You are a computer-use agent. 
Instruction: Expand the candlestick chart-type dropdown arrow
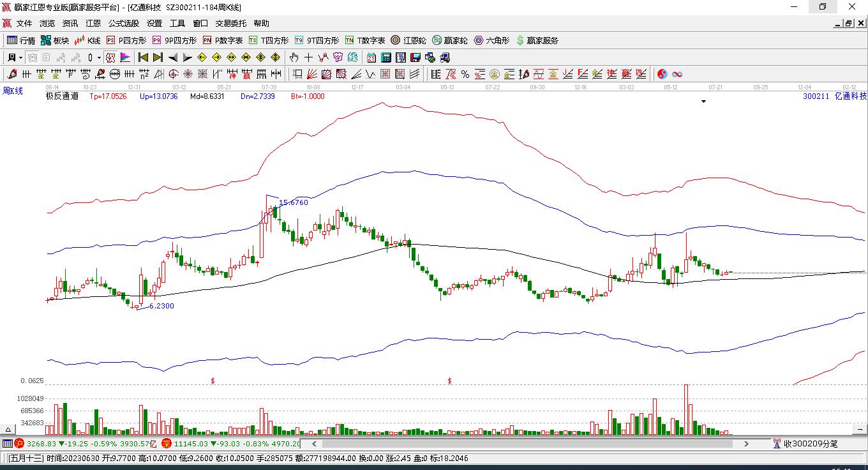pyautogui.click(x=99, y=57)
